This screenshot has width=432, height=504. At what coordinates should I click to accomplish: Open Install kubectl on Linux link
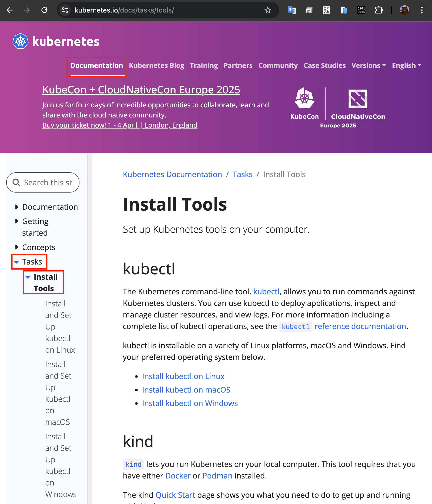tap(183, 376)
